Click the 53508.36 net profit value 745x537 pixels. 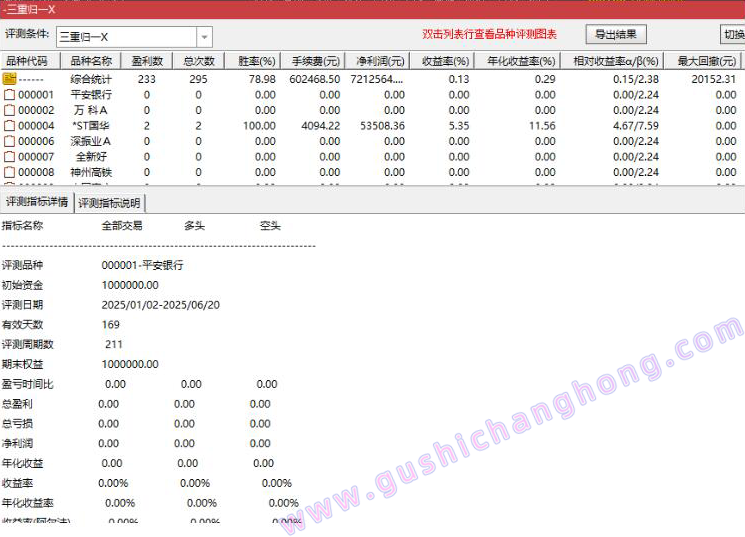coord(382,126)
